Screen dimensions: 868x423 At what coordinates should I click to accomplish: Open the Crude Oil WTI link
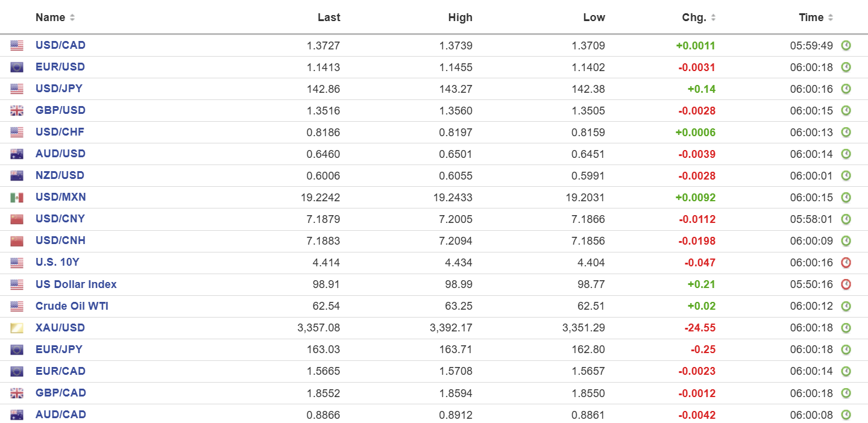point(72,306)
